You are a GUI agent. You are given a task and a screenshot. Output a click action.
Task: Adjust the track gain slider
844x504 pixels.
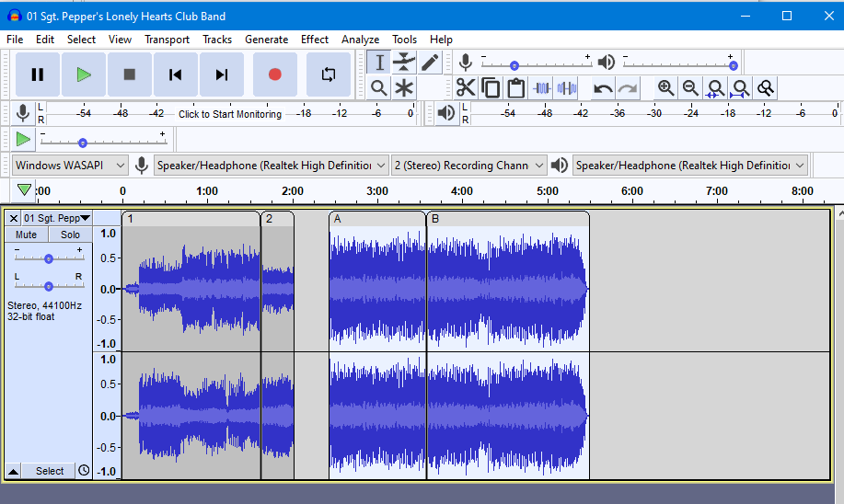[49, 258]
